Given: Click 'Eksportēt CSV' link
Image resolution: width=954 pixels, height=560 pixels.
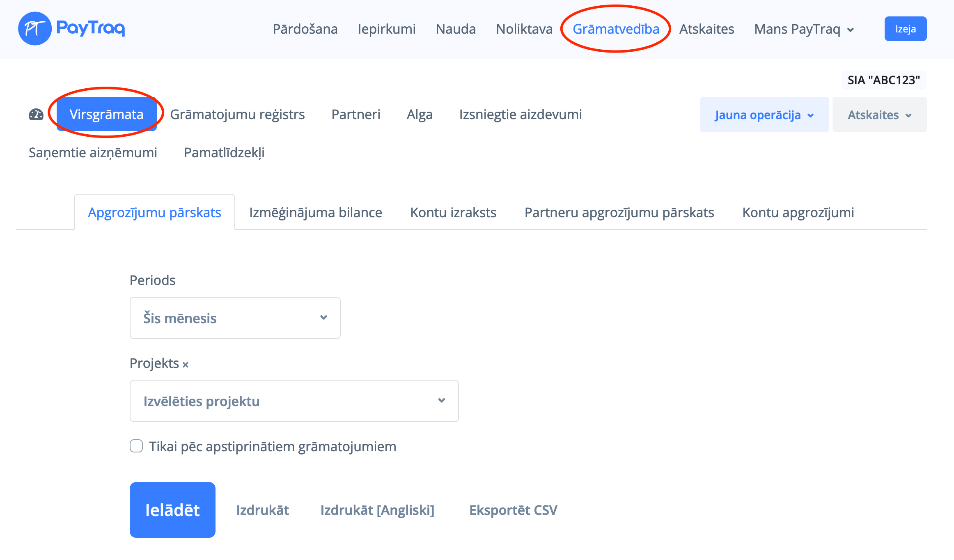Looking at the screenshot, I should (513, 510).
